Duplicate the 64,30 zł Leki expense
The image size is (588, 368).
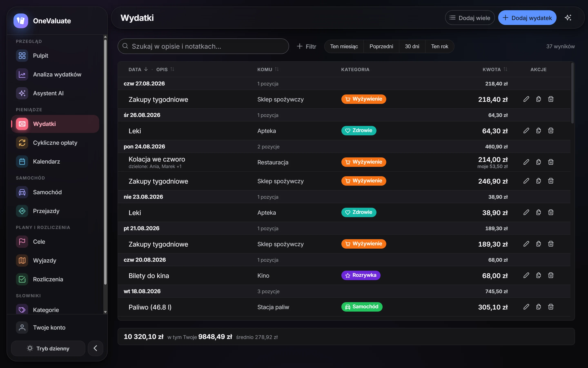click(x=538, y=131)
